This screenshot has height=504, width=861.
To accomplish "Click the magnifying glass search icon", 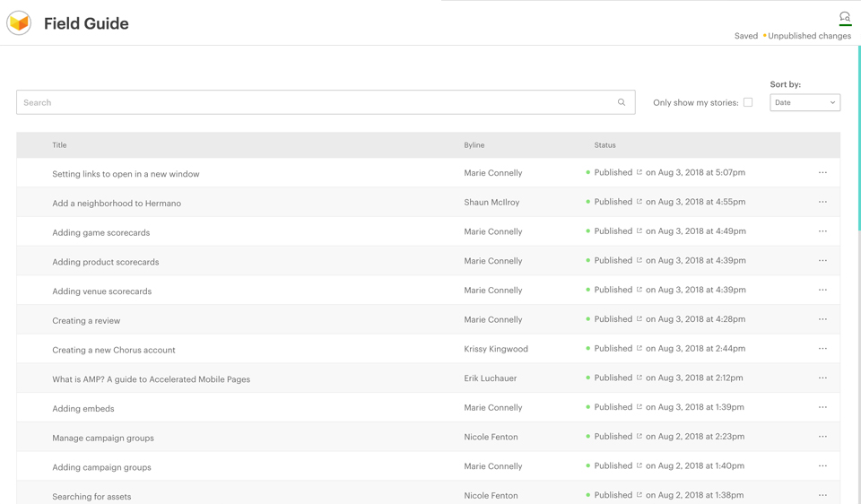I will pyautogui.click(x=622, y=102).
